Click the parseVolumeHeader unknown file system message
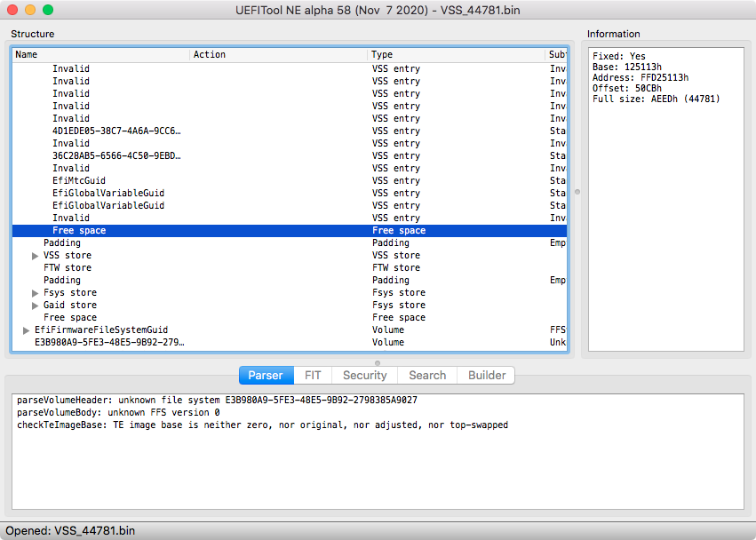The height and width of the screenshot is (540, 756). (217, 401)
